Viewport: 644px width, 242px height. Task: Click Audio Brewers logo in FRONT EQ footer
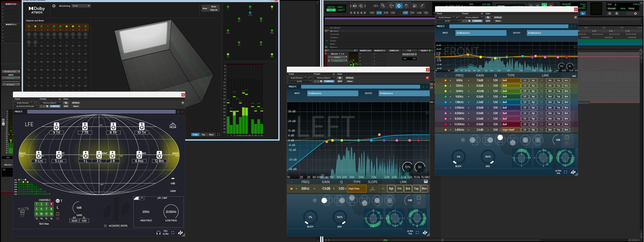[573, 172]
